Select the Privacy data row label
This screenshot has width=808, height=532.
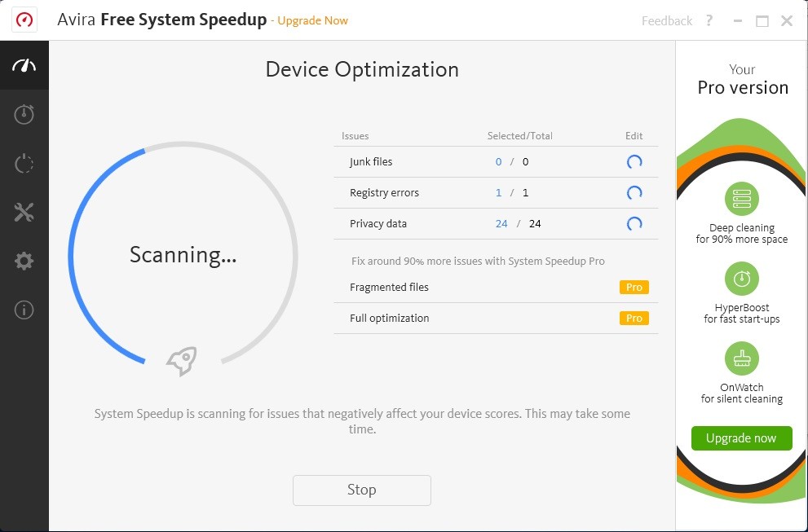(x=378, y=223)
